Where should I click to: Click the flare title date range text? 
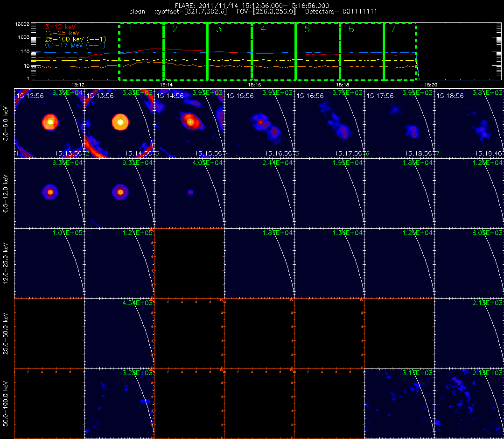[252, 6]
